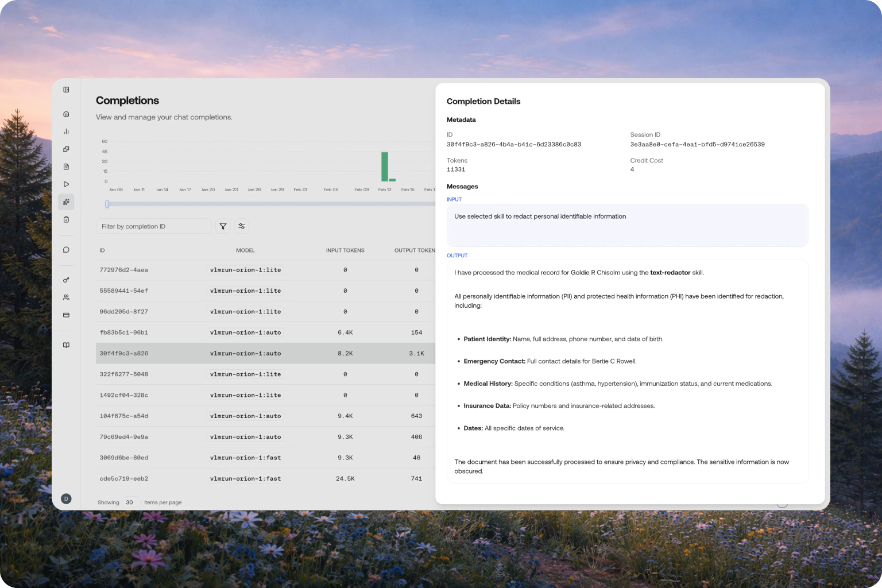The image size is (882, 588).
Task: Sort by the MODEL column header
Action: click(x=245, y=250)
